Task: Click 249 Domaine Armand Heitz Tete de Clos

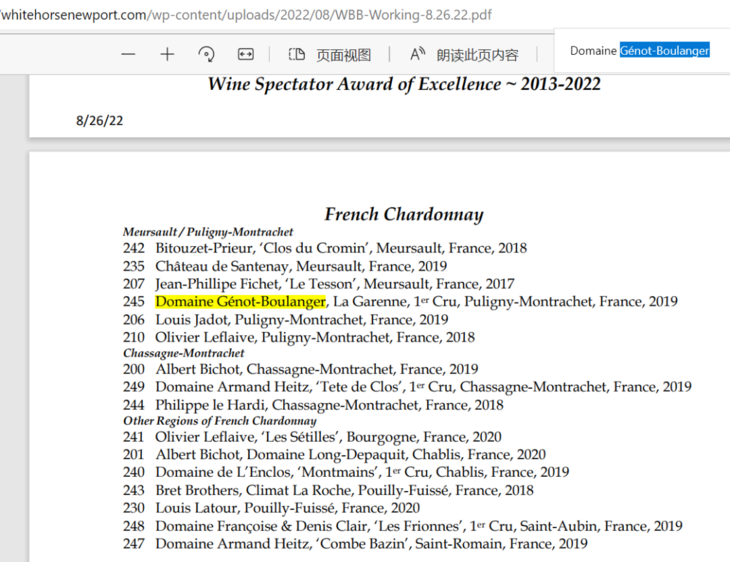Action: pyautogui.click(x=407, y=386)
